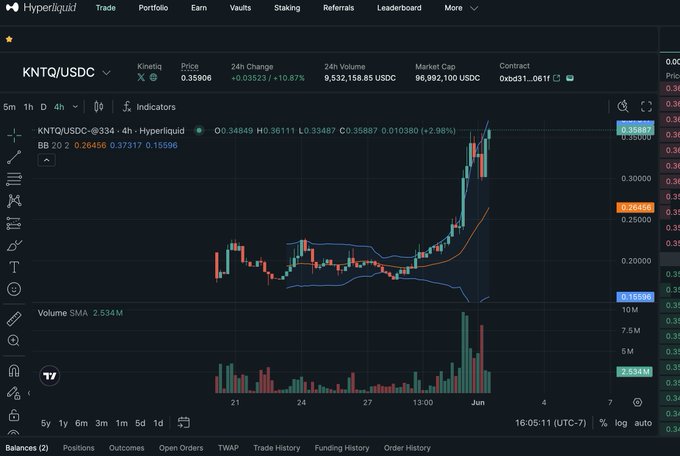
Task: Set chart range to 1d
Action: click(x=158, y=423)
